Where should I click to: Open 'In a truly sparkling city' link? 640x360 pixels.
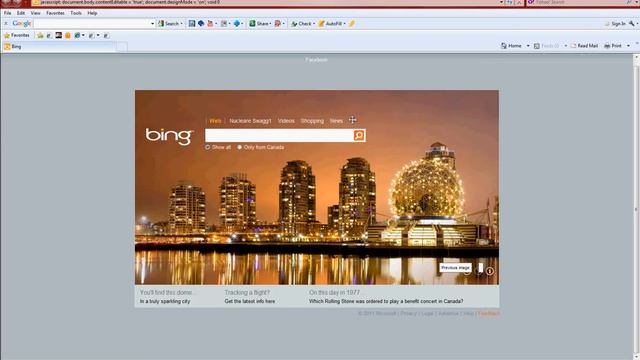click(x=165, y=301)
